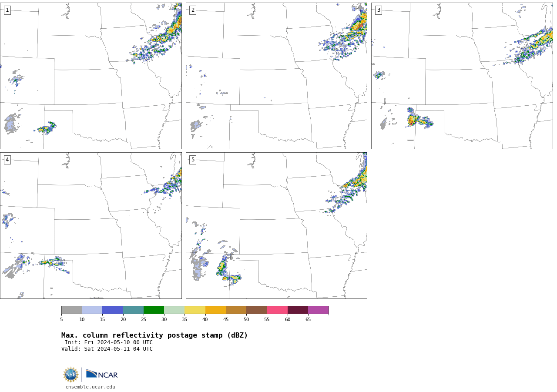557x392 pixels.
Task: Open ensemble member 5 reflectivity map
Action: (x=276, y=225)
